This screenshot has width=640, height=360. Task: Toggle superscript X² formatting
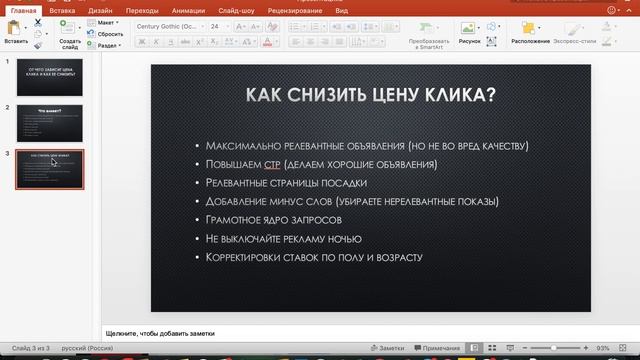pos(200,42)
